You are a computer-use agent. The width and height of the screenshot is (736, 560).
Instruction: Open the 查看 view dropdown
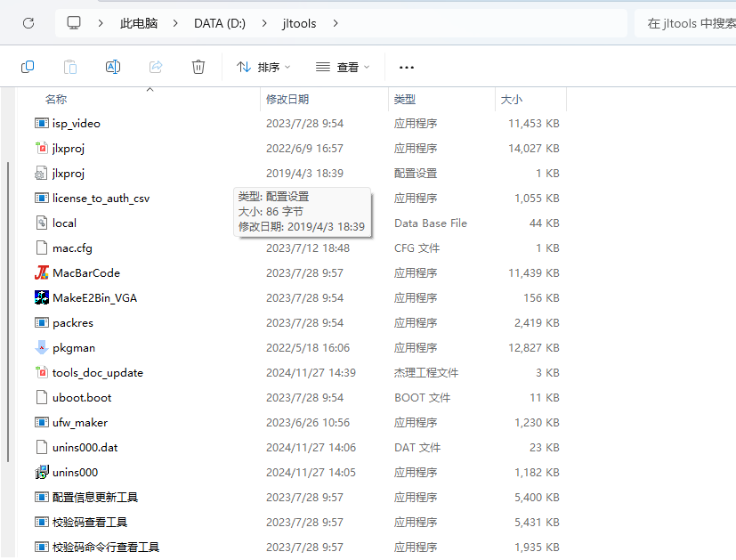(x=344, y=67)
